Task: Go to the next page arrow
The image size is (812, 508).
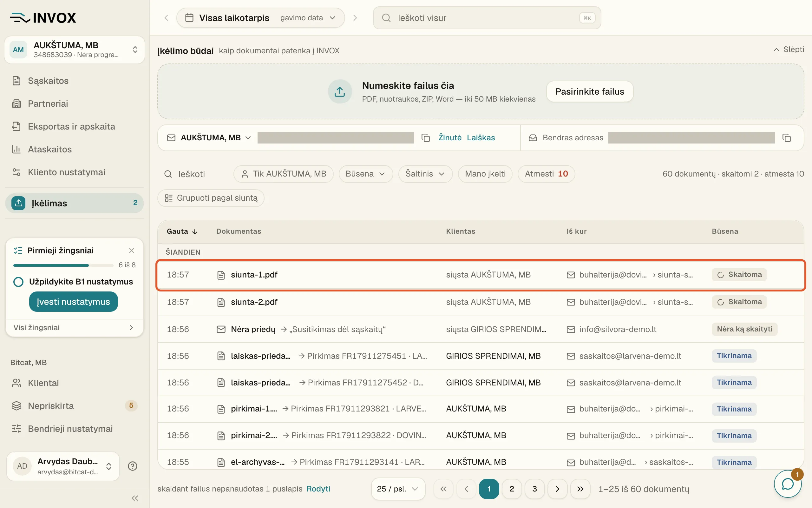Action: [557, 489]
